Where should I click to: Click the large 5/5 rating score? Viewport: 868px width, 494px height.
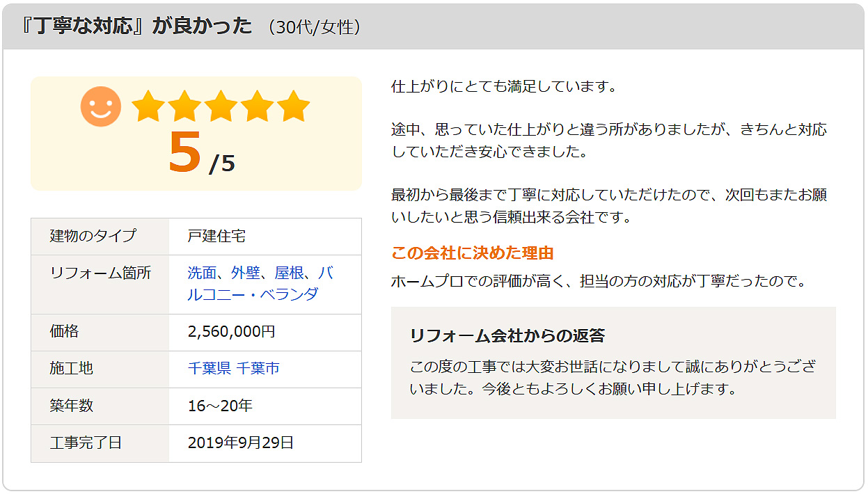click(x=202, y=154)
